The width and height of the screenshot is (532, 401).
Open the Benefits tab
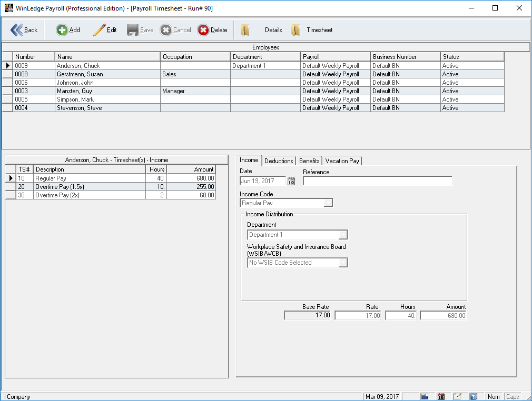(x=309, y=161)
